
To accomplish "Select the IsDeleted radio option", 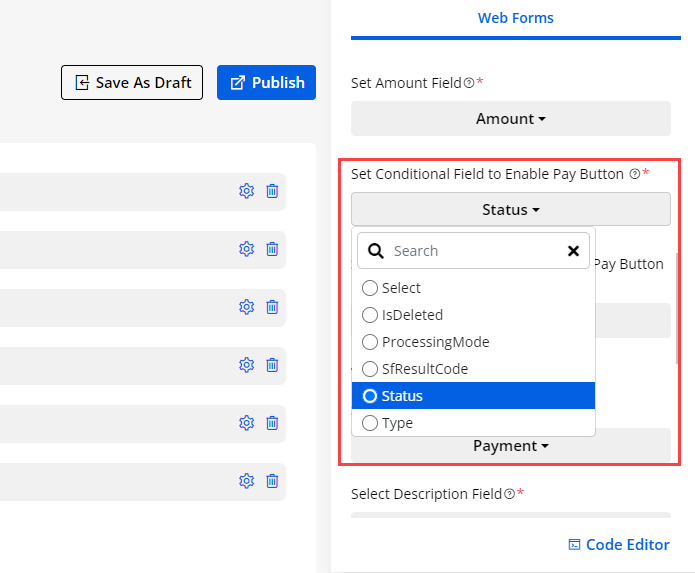I will click(x=371, y=315).
